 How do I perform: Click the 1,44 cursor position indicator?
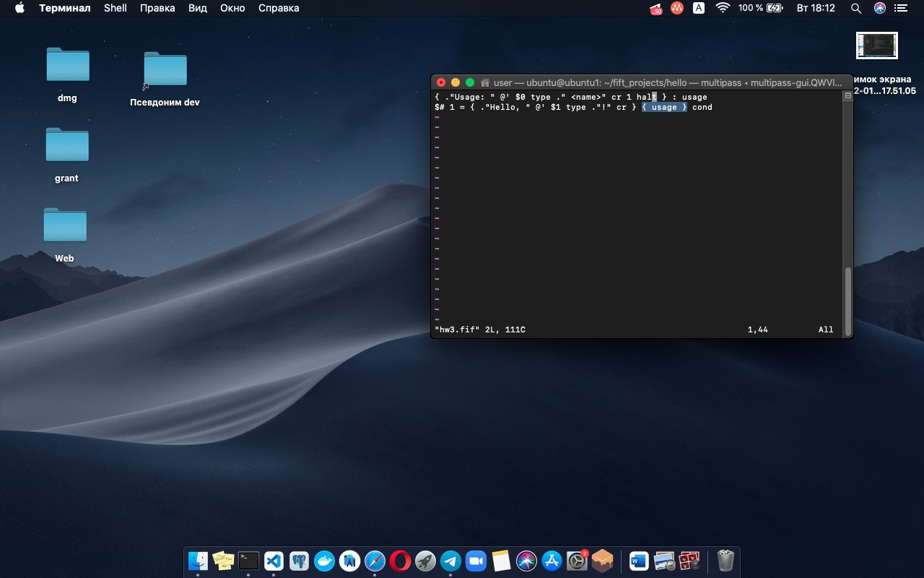click(758, 329)
